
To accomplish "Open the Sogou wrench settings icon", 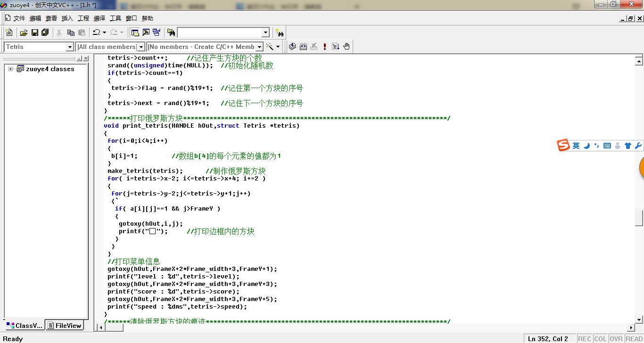I will click(638, 146).
